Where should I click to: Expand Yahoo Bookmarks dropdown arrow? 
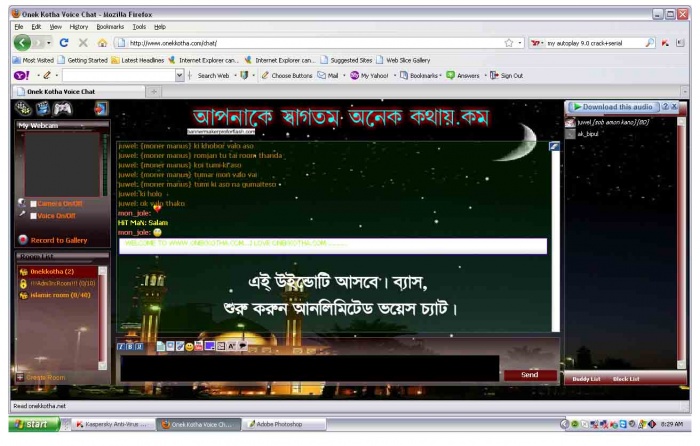pyautogui.click(x=440, y=75)
